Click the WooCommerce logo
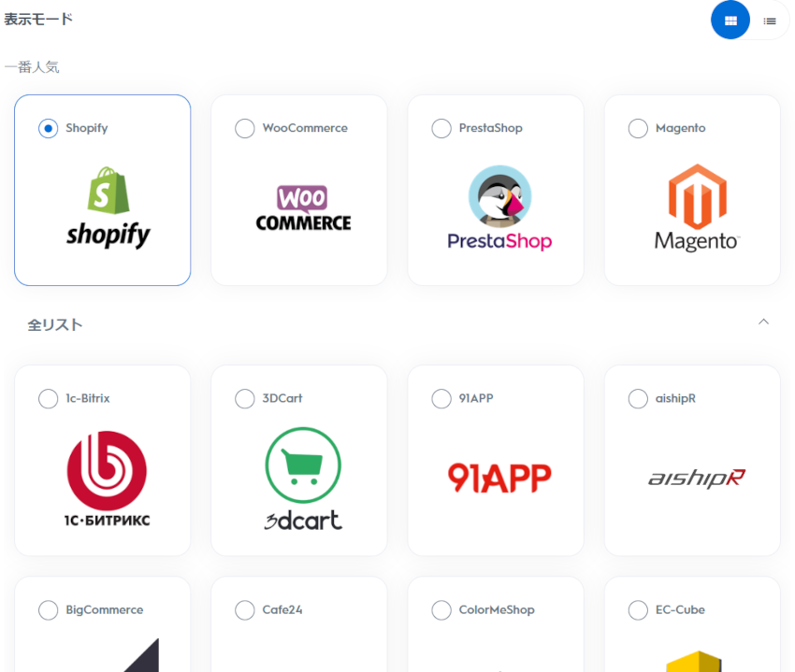 click(x=303, y=208)
